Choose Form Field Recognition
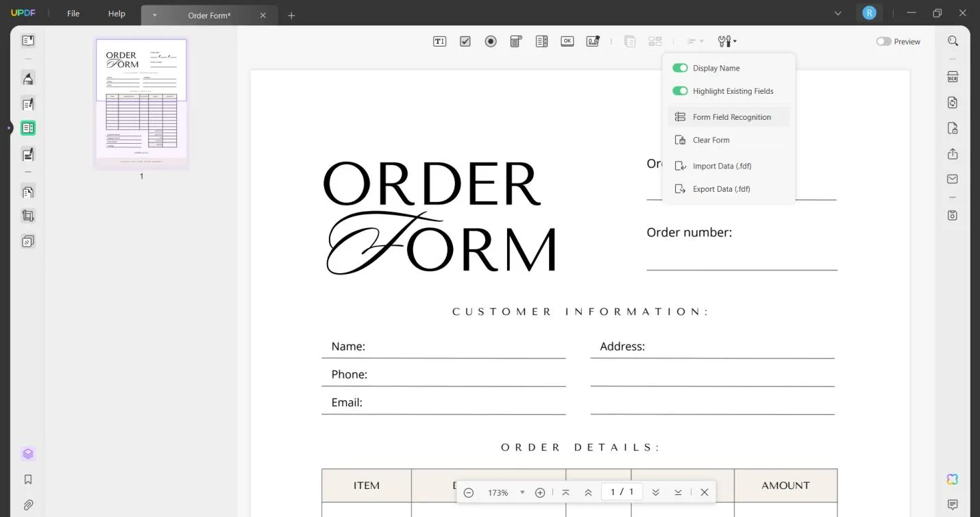Viewport: 980px width, 517px height. tap(728, 117)
